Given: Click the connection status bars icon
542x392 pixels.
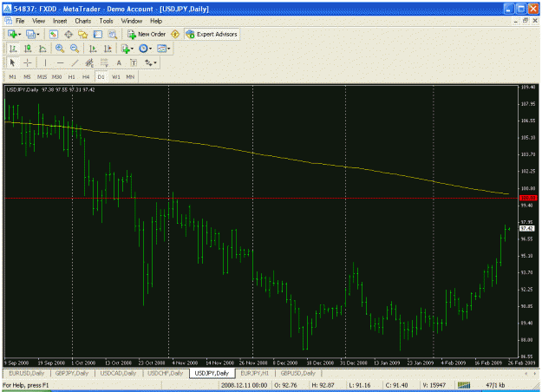Looking at the screenshot, I should pos(464,385).
